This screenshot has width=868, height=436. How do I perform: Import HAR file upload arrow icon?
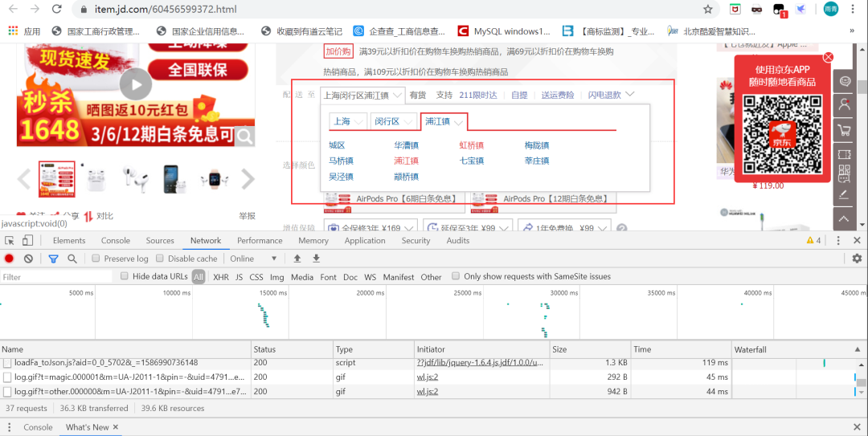tap(297, 259)
